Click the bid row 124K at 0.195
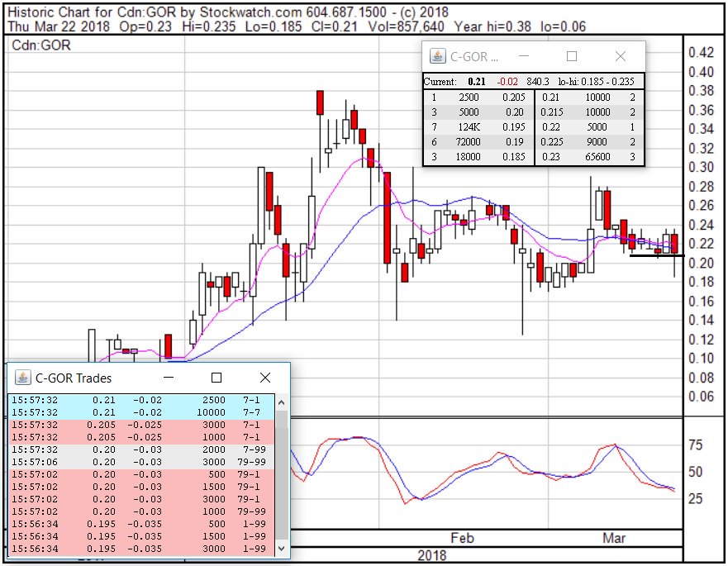This screenshot has width=728, height=566. tap(478, 126)
